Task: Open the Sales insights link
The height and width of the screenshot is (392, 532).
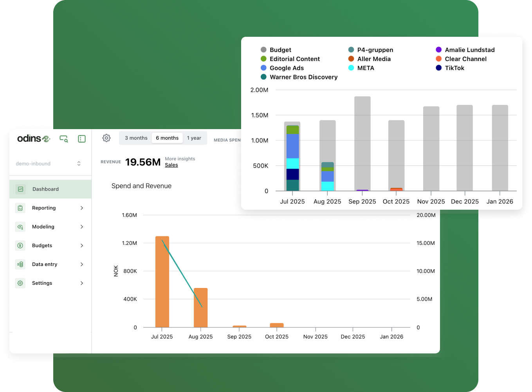Action: point(171,165)
